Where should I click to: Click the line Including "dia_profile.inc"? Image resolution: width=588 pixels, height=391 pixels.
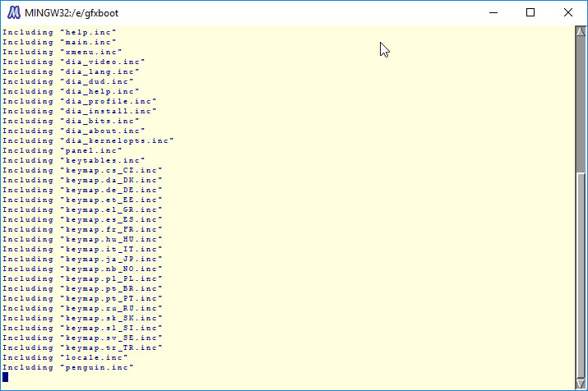pyautogui.click(x=80, y=101)
